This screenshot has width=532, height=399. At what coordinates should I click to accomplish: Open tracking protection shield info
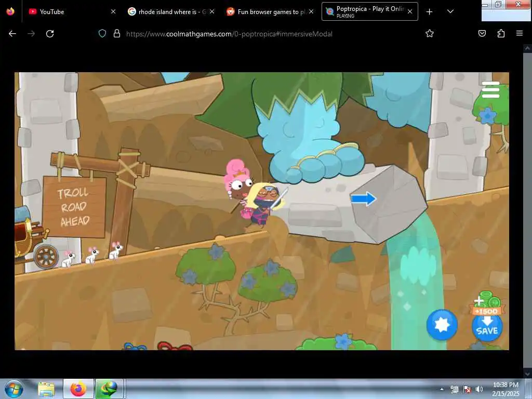click(102, 34)
